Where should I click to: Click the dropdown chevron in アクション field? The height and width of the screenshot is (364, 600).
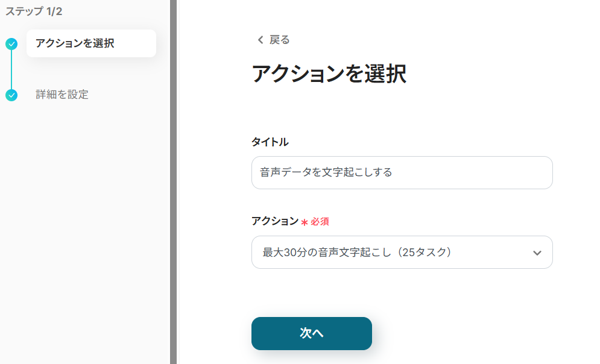click(537, 253)
